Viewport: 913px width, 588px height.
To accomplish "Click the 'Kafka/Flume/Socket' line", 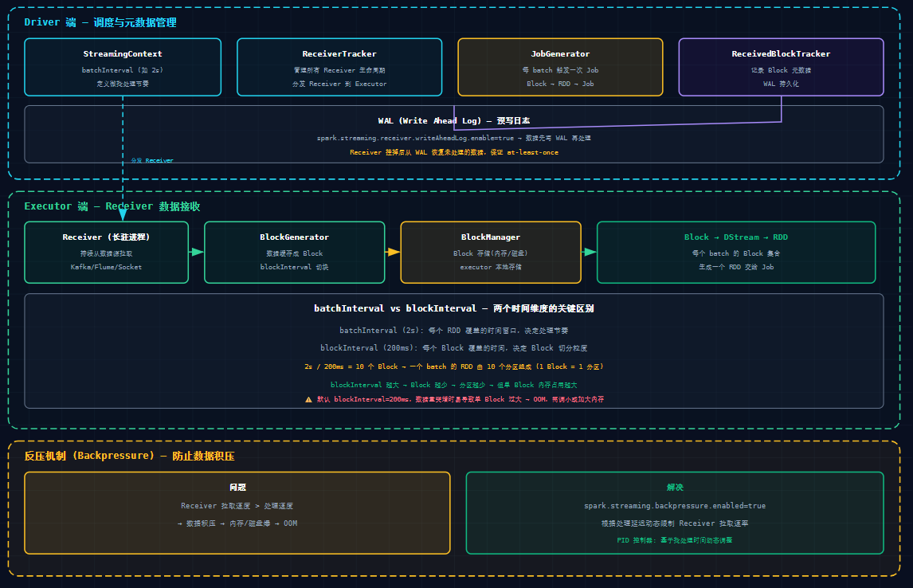I will coord(106,267).
